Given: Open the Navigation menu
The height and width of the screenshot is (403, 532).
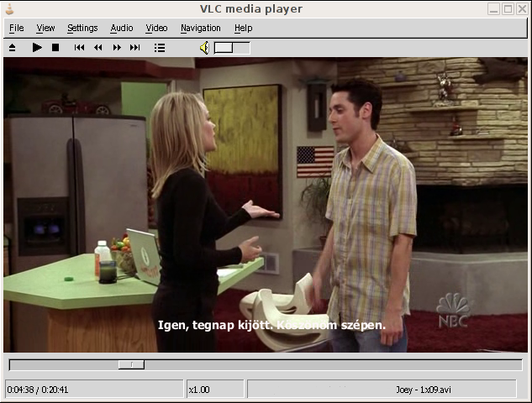Looking at the screenshot, I should tap(201, 28).
